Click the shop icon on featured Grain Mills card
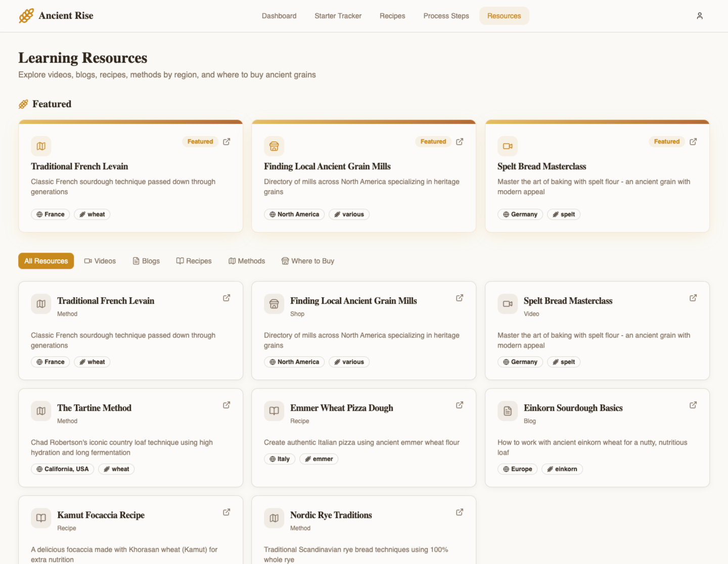 (x=274, y=146)
